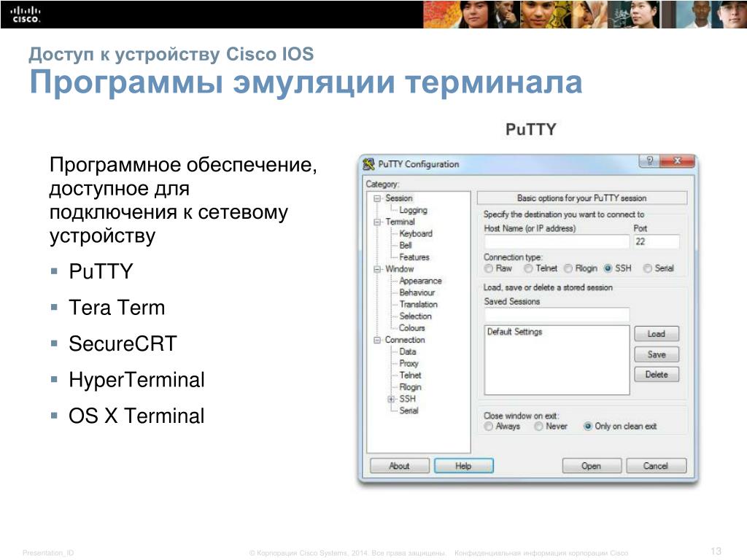Collapse the Window tree node

pos(377,270)
